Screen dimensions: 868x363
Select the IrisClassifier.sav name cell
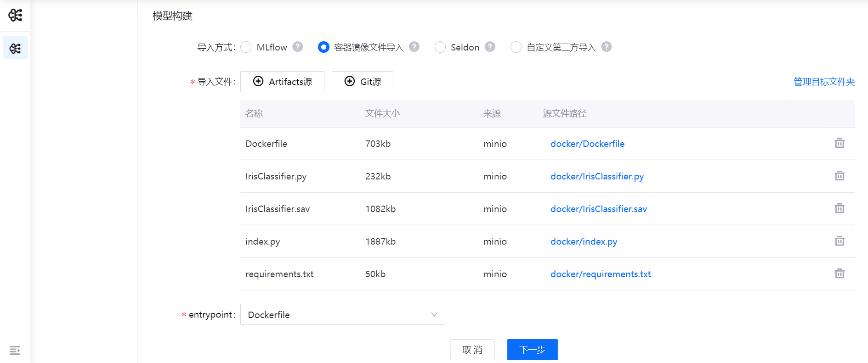pyautogui.click(x=278, y=209)
